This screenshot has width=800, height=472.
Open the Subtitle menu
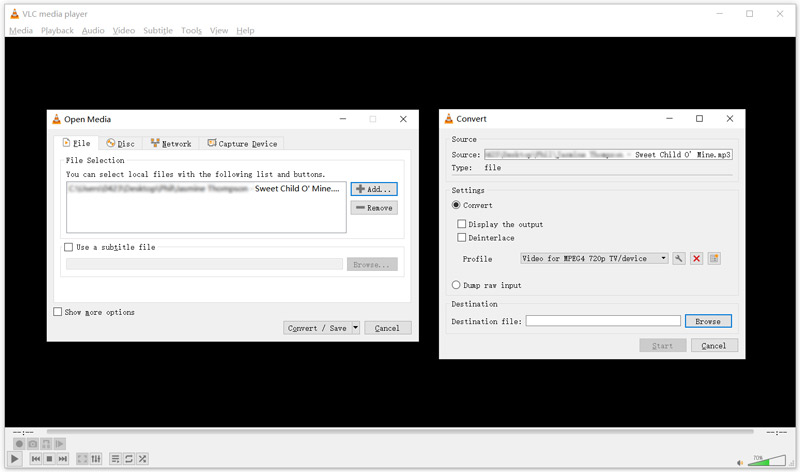tap(158, 31)
